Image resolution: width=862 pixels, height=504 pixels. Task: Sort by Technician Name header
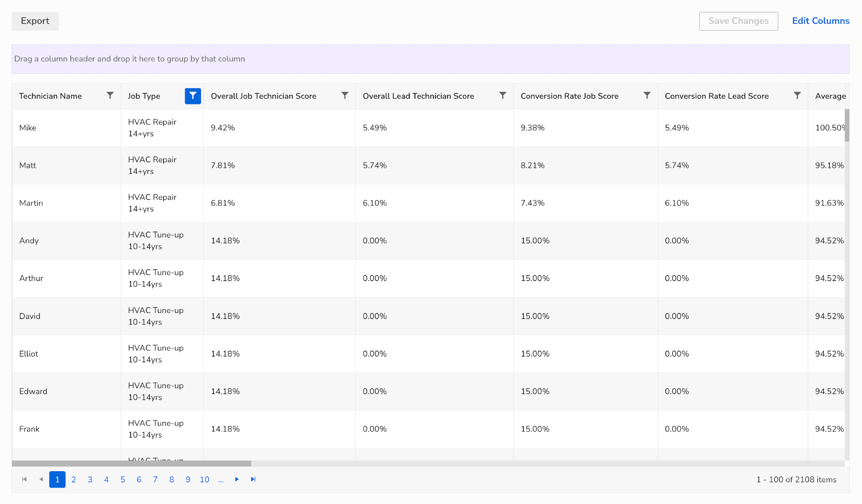(x=50, y=96)
